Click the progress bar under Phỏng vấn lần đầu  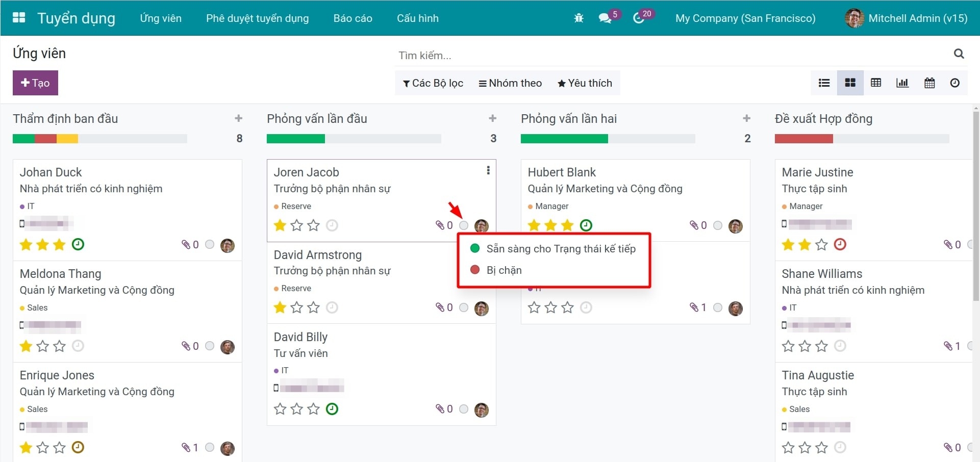pyautogui.click(x=354, y=138)
